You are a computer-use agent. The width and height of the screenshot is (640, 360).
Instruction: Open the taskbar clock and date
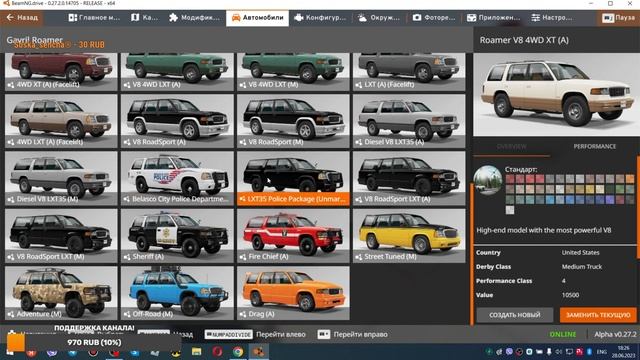coord(623,351)
